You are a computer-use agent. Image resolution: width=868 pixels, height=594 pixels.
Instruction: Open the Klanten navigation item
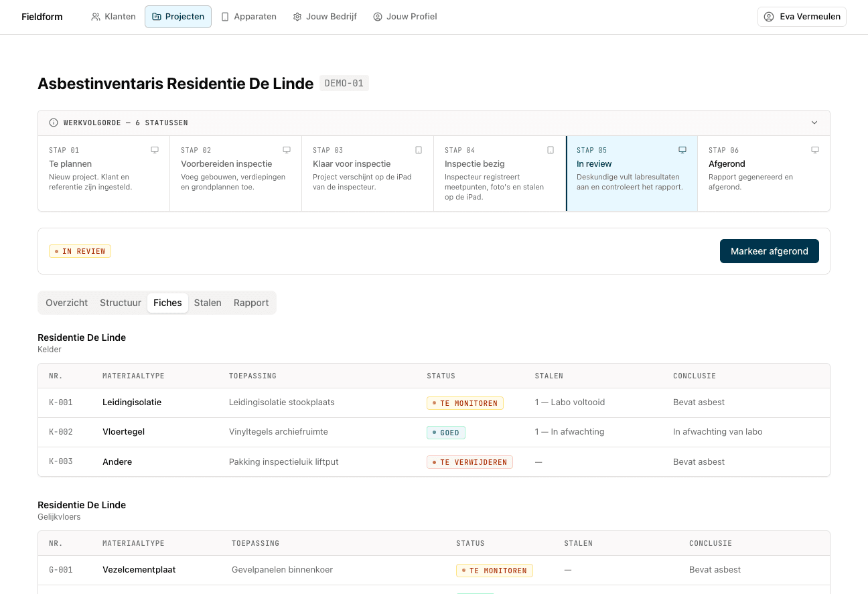[x=114, y=17]
